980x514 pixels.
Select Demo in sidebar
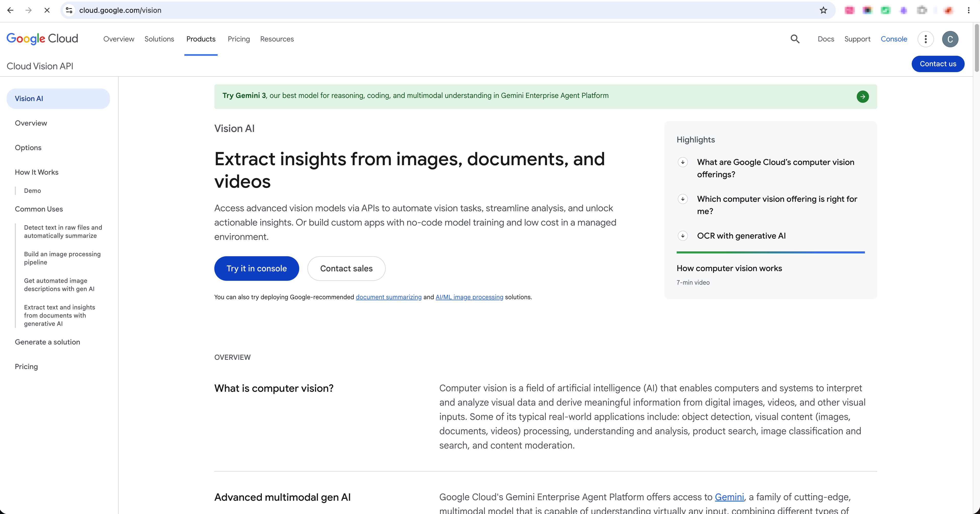pos(32,191)
